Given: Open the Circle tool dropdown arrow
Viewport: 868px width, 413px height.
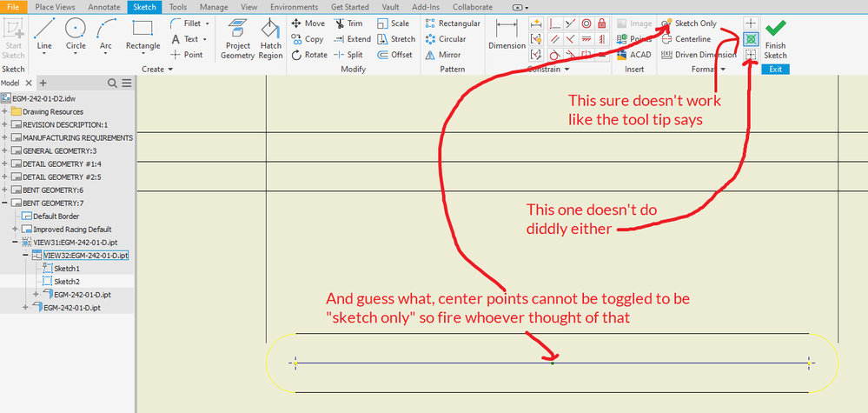Looking at the screenshot, I should click(76, 55).
